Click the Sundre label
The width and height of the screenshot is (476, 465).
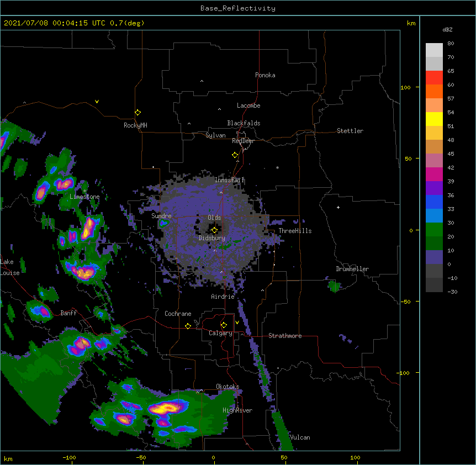(161, 216)
